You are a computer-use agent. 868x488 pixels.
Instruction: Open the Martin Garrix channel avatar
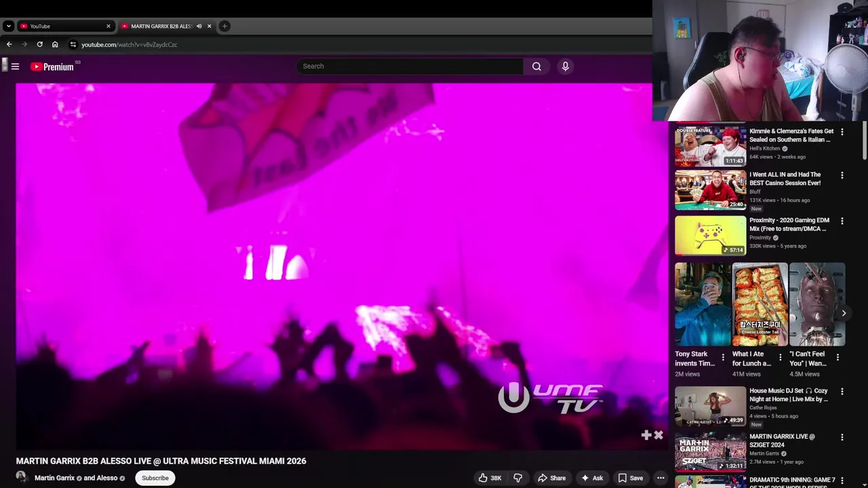[x=21, y=477]
